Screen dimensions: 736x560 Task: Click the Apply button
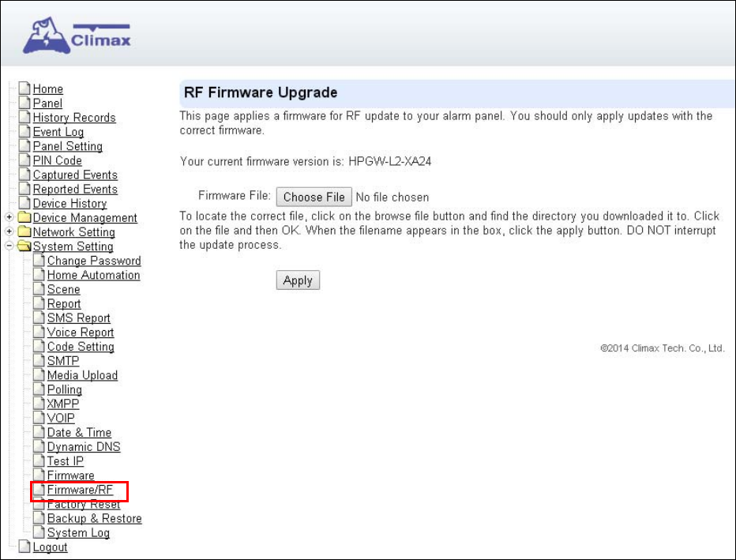coord(298,280)
